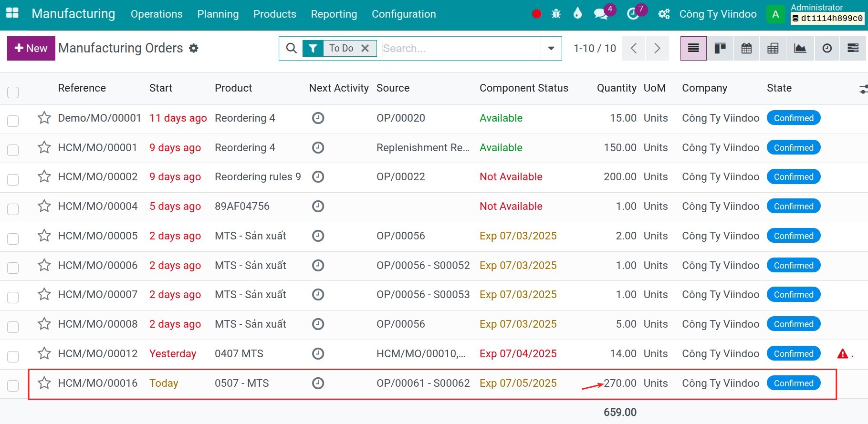Open the Activity view icon

pos(827,48)
